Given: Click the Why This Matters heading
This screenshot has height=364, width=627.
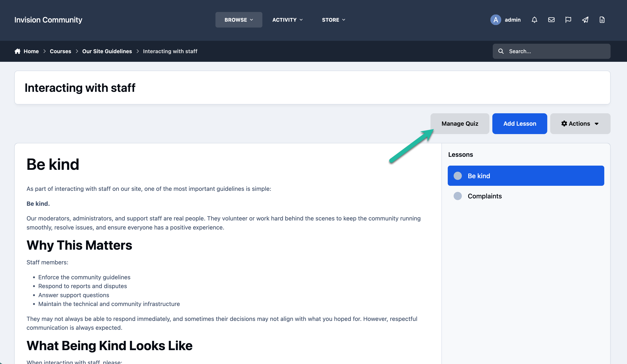Looking at the screenshot, I should (x=79, y=245).
